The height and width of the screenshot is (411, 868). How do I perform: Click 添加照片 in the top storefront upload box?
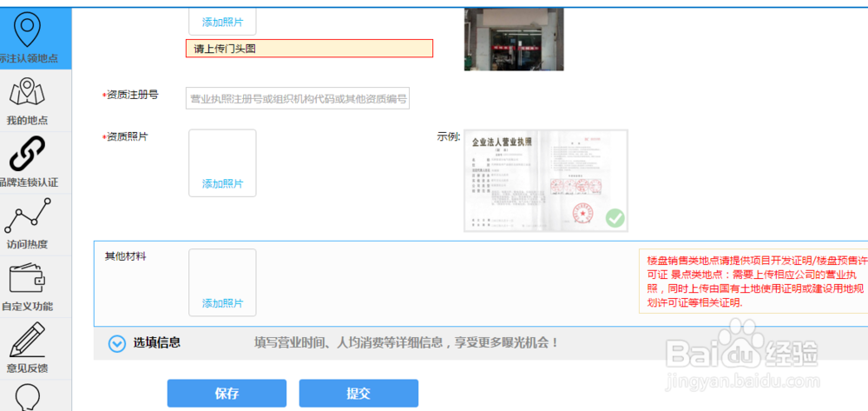pos(222,23)
